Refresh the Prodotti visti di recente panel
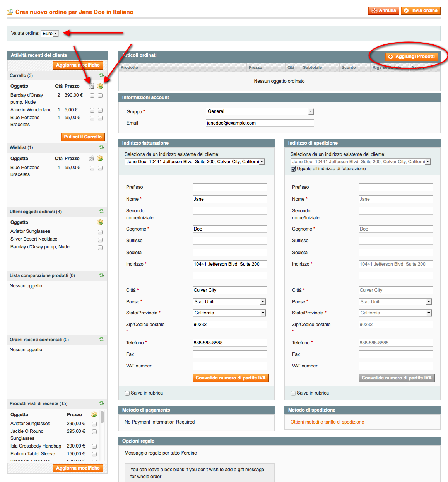 (x=101, y=403)
